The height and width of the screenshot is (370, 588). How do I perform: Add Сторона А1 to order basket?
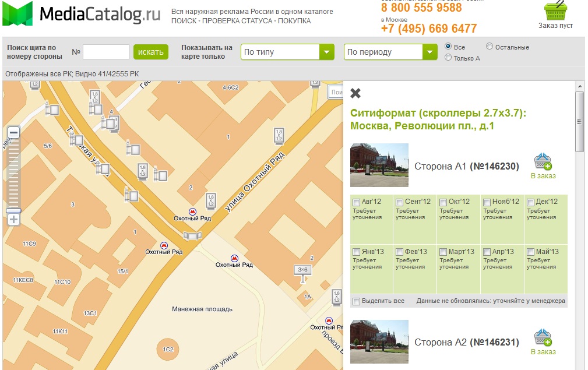[x=543, y=161]
